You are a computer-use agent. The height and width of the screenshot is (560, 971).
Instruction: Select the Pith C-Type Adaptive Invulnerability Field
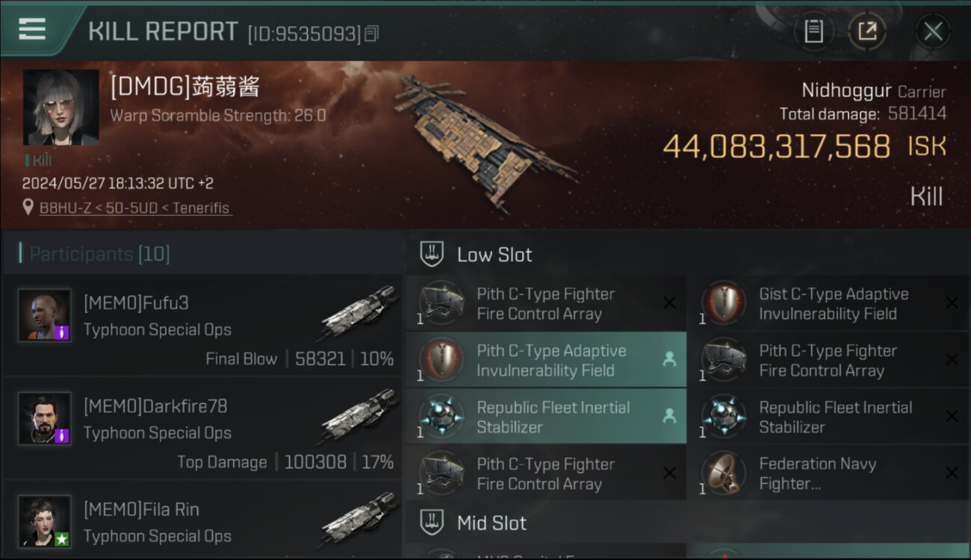coord(546,360)
